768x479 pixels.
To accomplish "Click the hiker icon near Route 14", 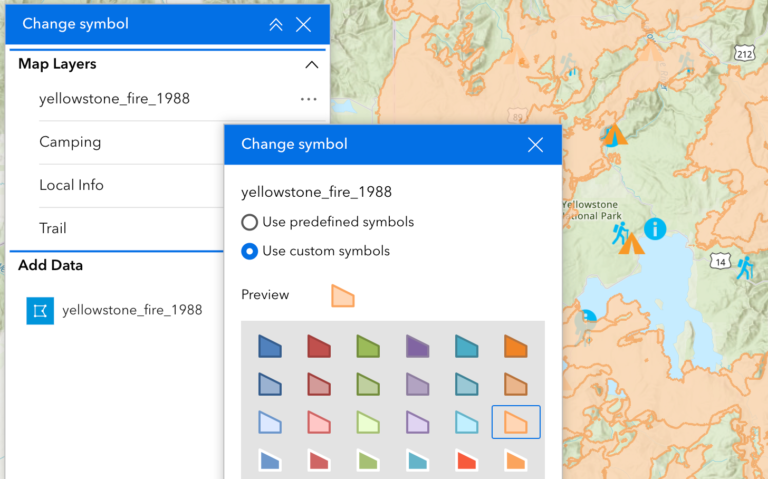I will tap(743, 267).
